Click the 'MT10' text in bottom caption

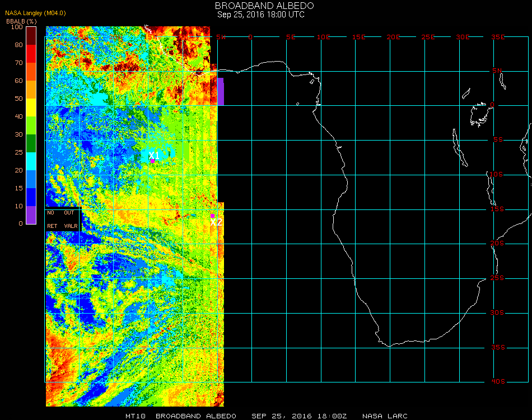point(136,416)
